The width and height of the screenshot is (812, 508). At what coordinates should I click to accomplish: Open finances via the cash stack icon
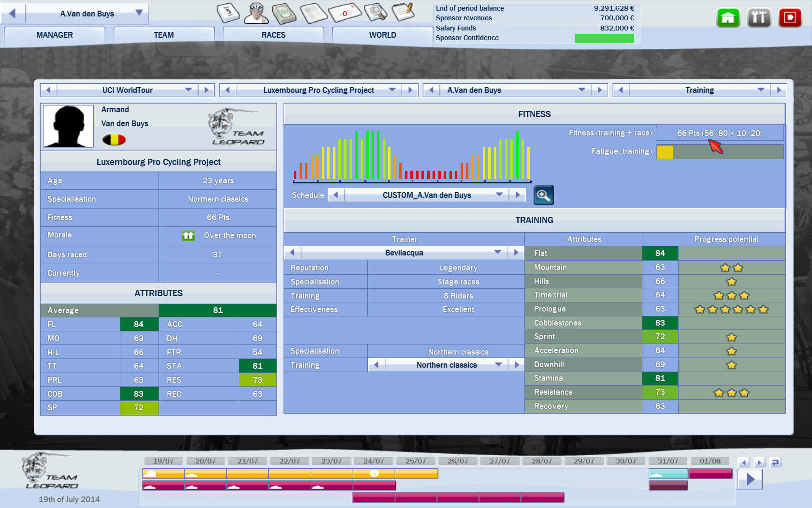pos(284,13)
